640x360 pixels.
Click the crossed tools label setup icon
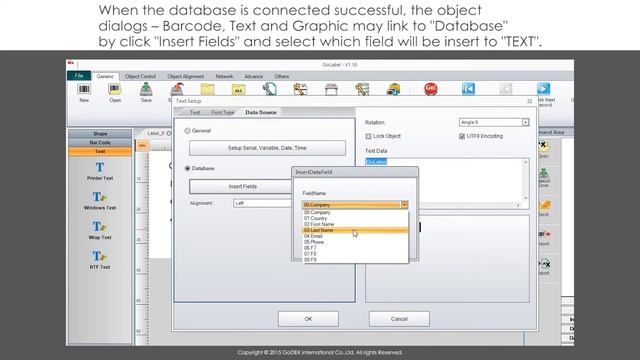(x=300, y=89)
